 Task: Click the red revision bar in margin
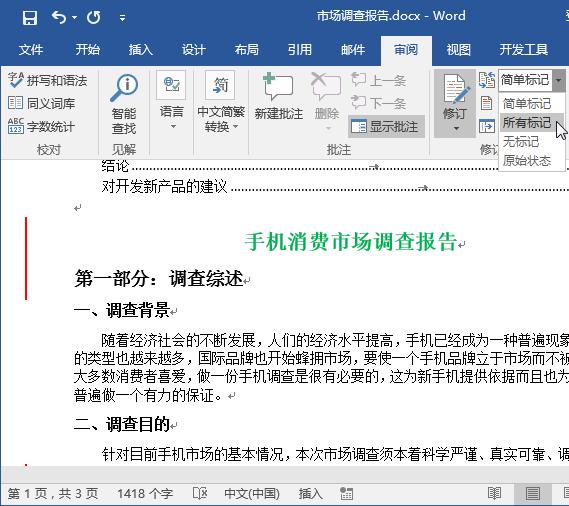click(26, 258)
